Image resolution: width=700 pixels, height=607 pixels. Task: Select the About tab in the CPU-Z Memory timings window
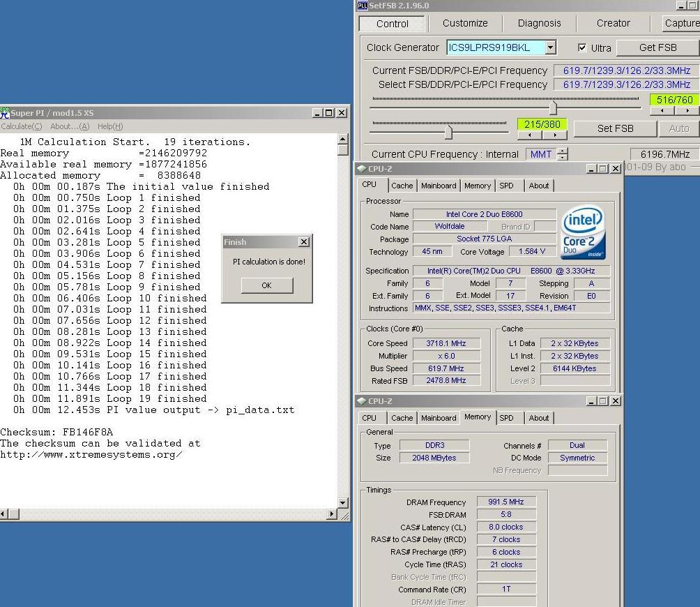pos(539,418)
